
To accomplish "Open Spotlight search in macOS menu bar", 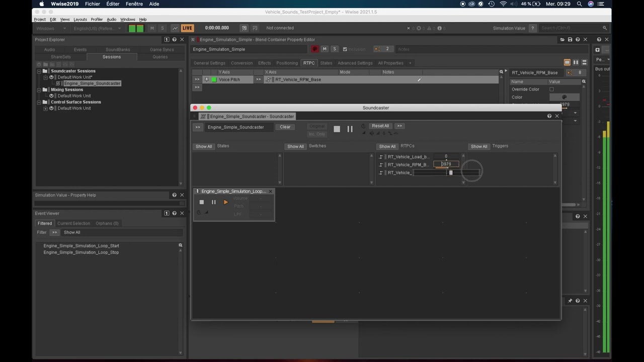I will pos(580,4).
